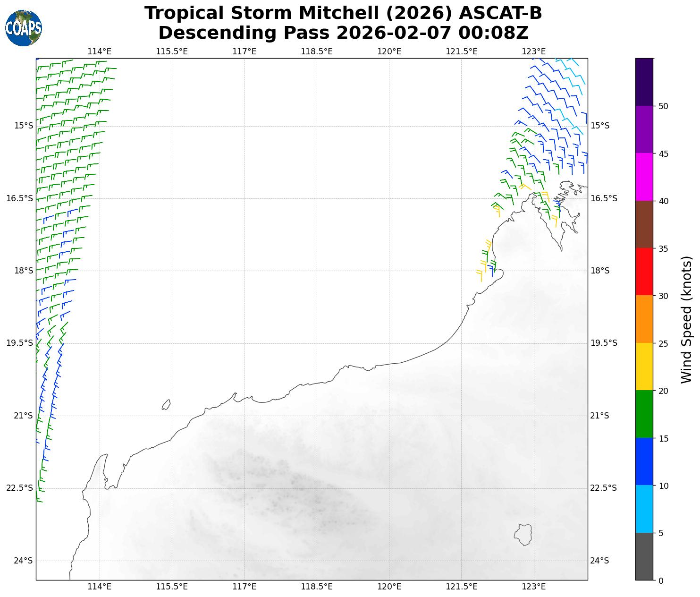Click the COAPS globe logo
This screenshot has height=597, width=700.
click(24, 28)
